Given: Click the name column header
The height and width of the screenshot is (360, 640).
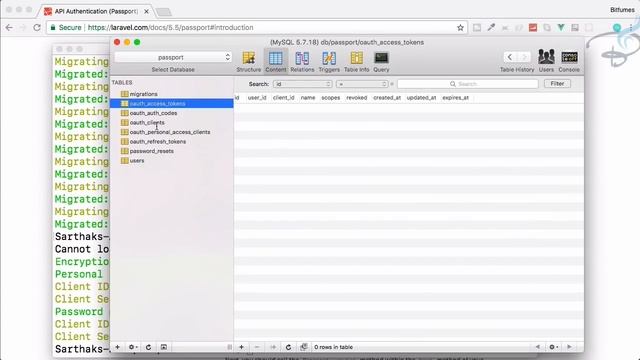Looking at the screenshot, I should pyautogui.click(x=308, y=98).
